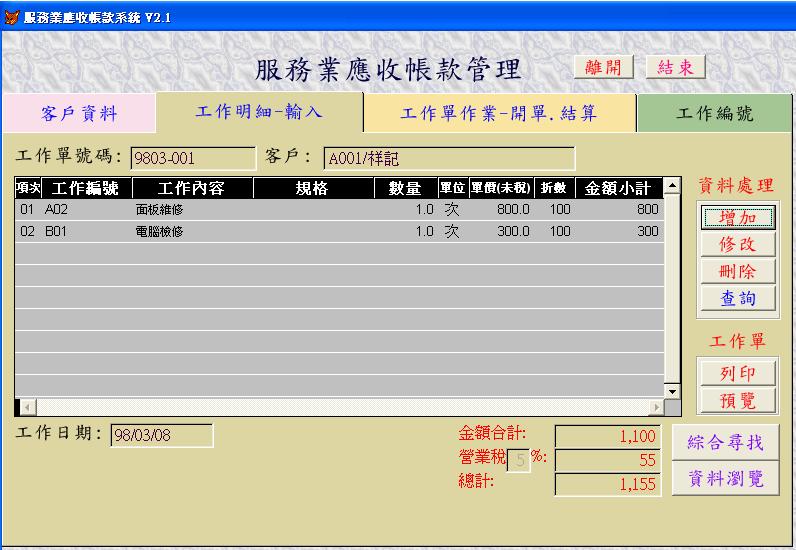Click the unit price 300.0 cell

(501, 232)
